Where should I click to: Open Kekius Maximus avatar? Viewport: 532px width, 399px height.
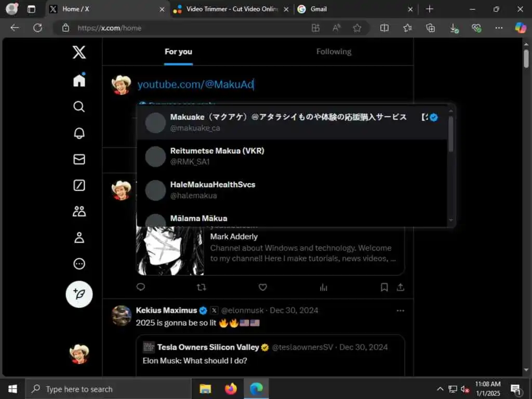122,315
